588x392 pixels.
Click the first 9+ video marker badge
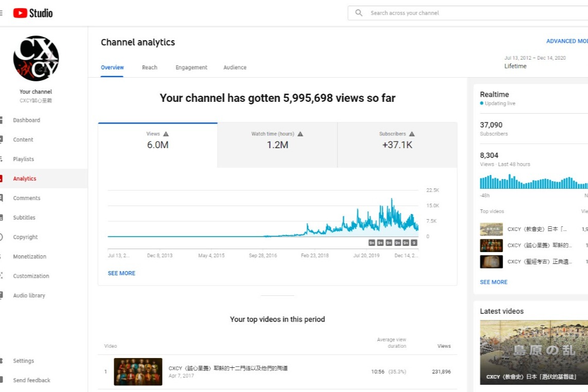pos(372,243)
